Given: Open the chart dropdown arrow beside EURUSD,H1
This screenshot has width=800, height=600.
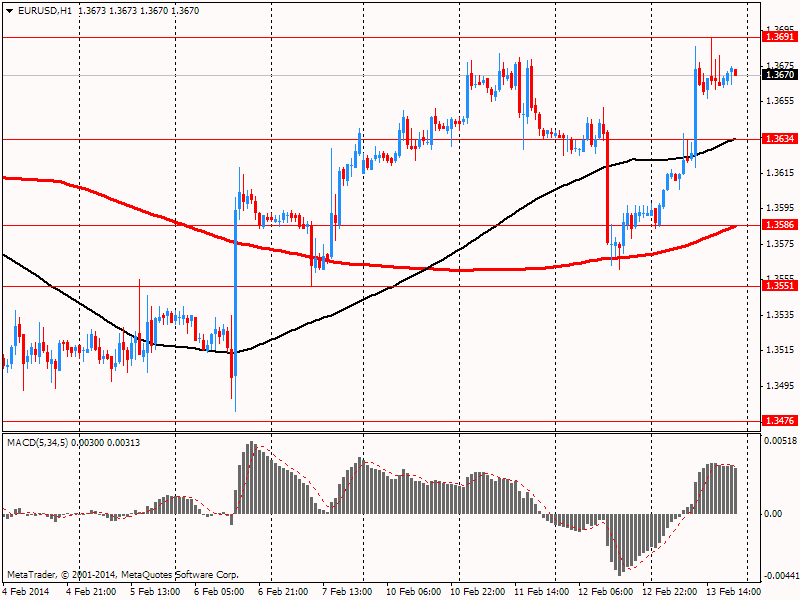Looking at the screenshot, I should coord(9,11).
